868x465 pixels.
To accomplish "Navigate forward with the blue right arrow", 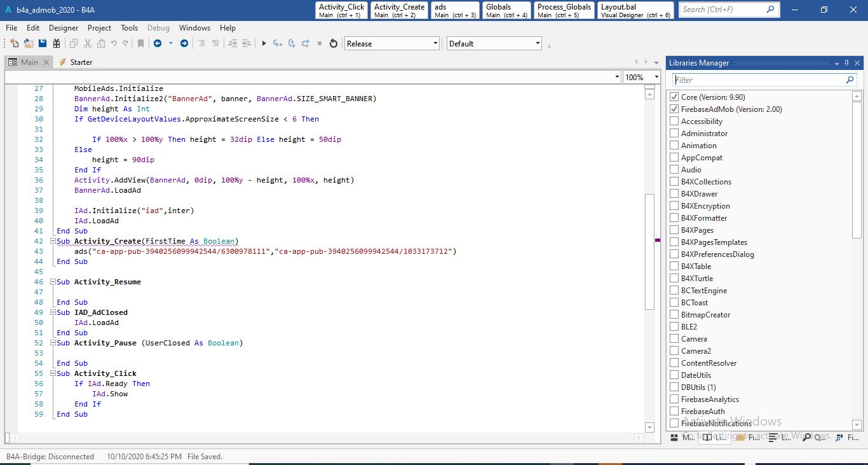I will (184, 43).
